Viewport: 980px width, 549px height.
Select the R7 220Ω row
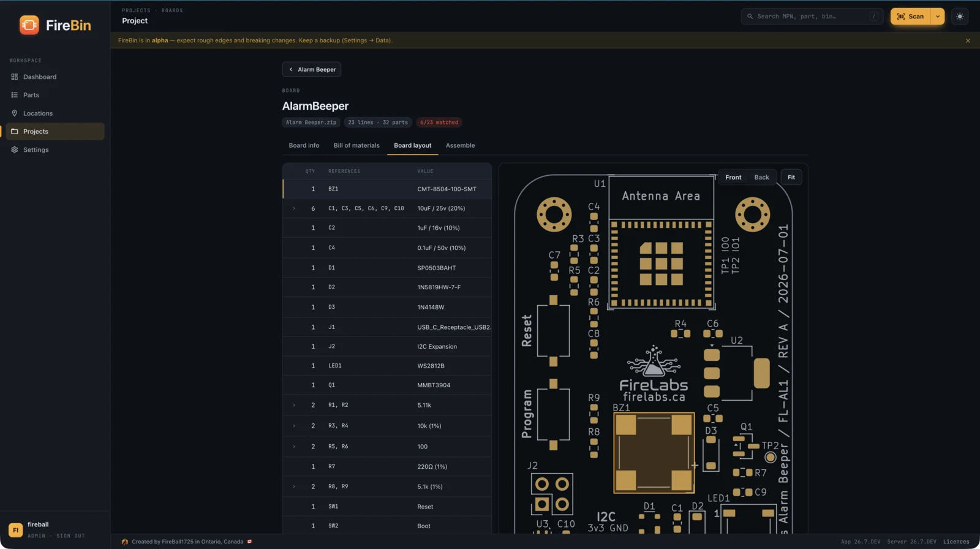(387, 467)
